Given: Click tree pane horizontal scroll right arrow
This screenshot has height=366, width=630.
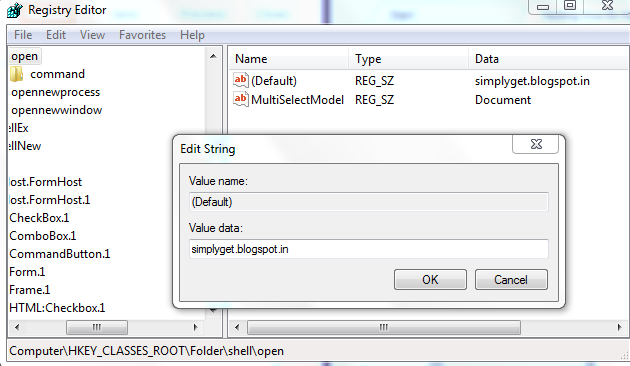Looking at the screenshot, I should click(196, 327).
